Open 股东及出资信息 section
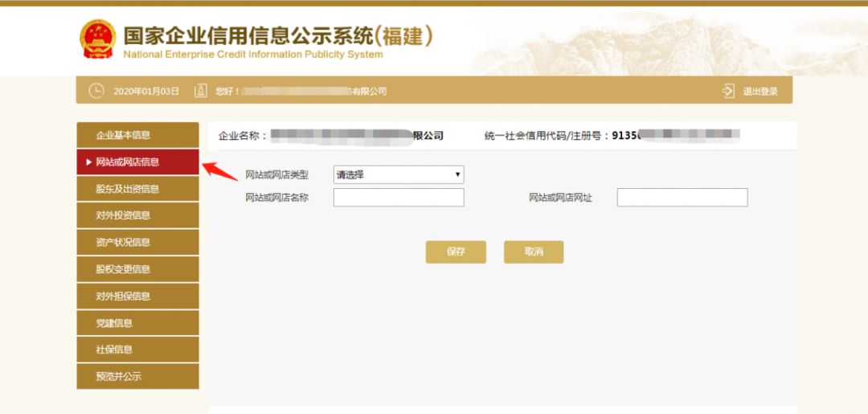868x414 pixels. pos(137,189)
